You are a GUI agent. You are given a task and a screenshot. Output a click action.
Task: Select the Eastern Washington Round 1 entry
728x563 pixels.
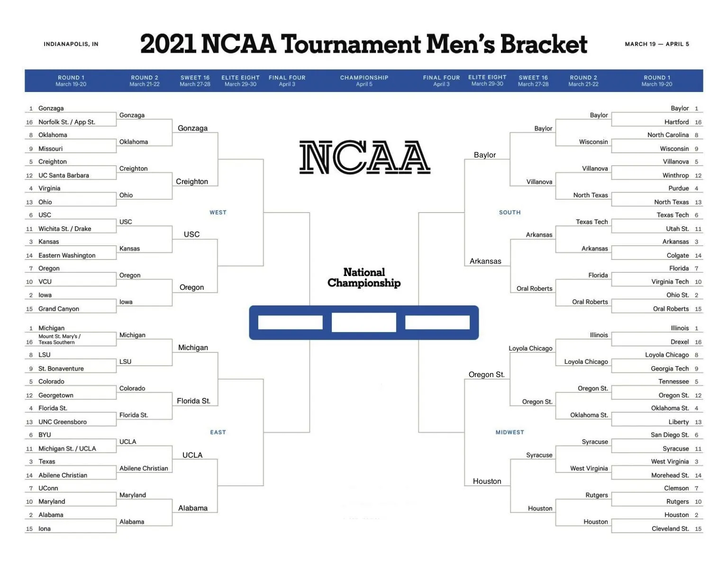pyautogui.click(x=67, y=255)
